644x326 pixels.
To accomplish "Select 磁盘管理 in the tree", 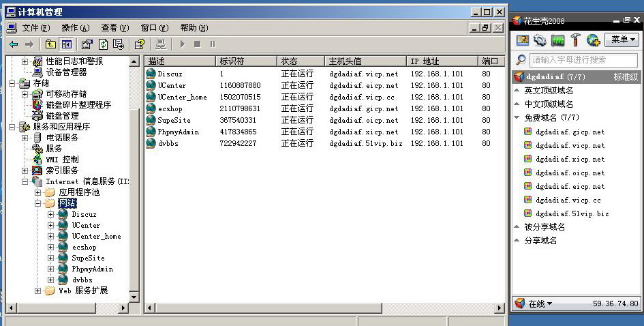I will [62, 116].
